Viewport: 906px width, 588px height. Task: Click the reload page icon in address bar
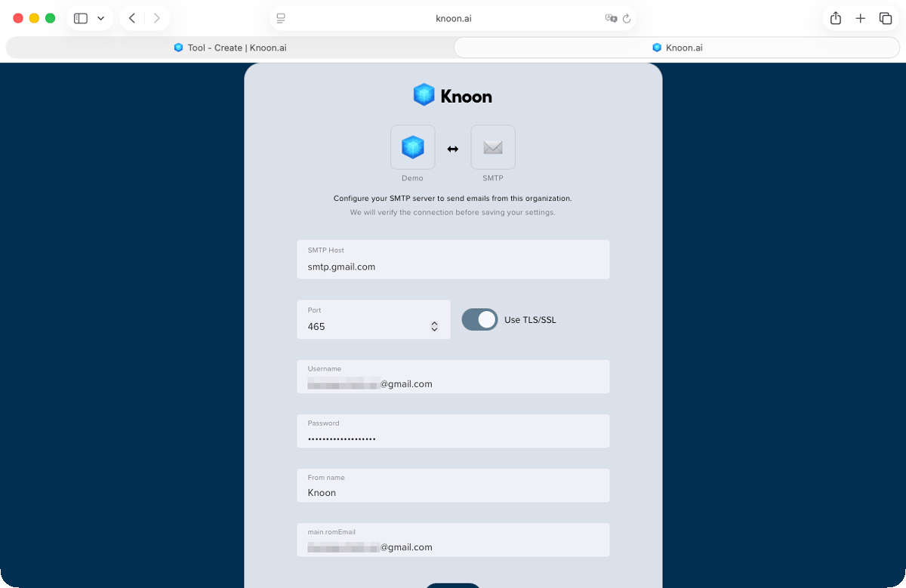pos(627,18)
